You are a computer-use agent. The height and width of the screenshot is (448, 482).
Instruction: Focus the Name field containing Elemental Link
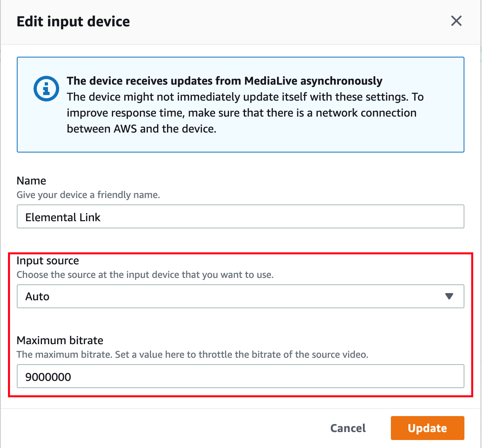pos(240,216)
